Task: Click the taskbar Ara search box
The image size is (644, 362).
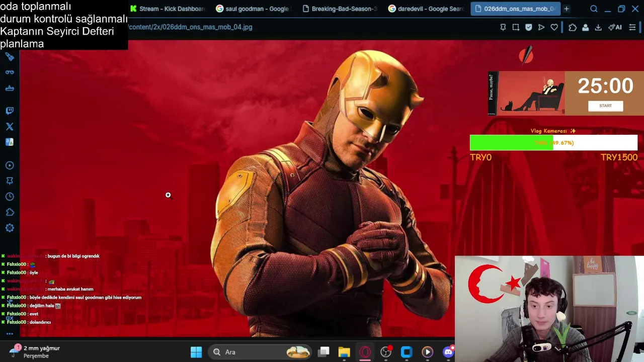Action: tap(261, 352)
